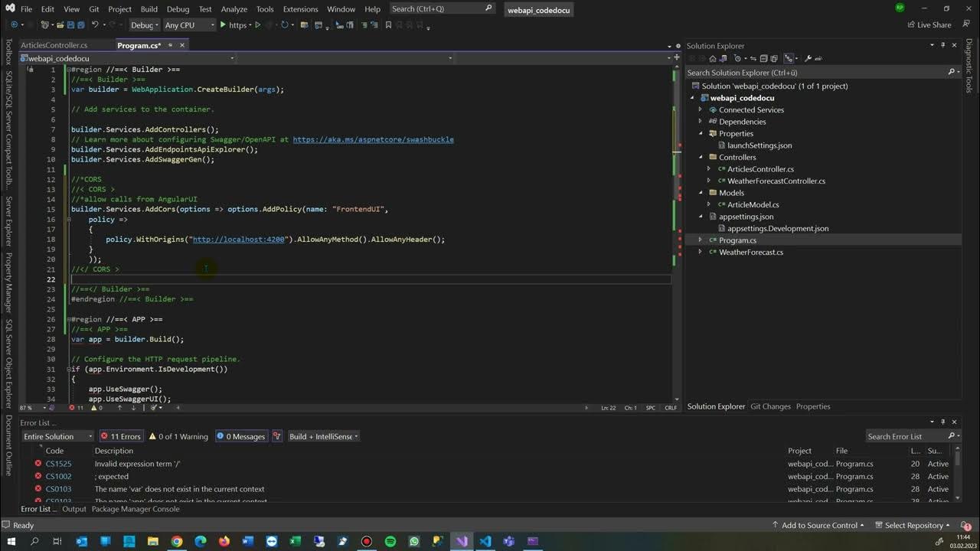Open the Build + IntelliSense dropdown

(323, 436)
